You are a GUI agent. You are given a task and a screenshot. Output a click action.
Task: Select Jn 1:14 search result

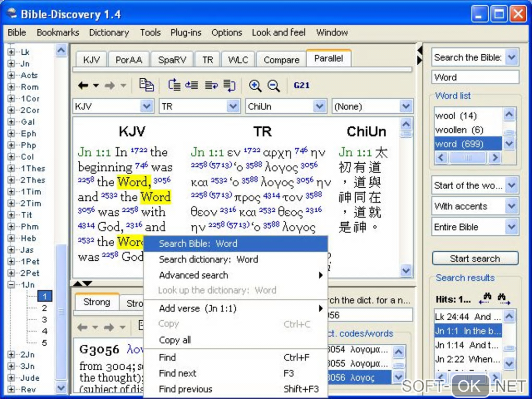468,345
